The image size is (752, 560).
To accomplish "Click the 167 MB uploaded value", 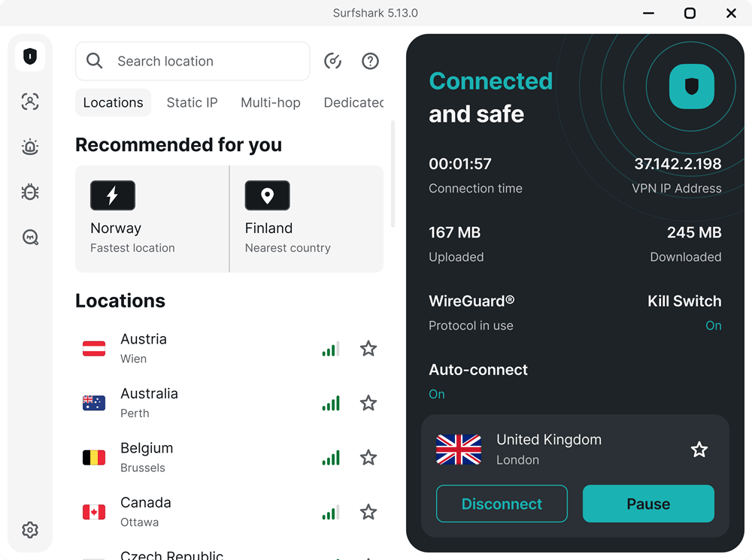I will click(x=455, y=232).
